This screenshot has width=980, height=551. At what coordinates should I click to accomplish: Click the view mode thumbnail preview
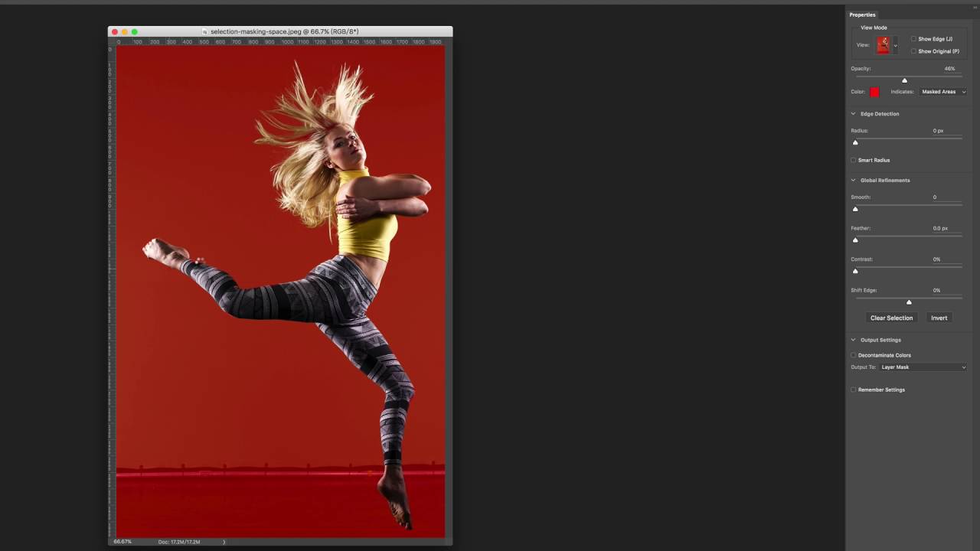pyautogui.click(x=883, y=45)
